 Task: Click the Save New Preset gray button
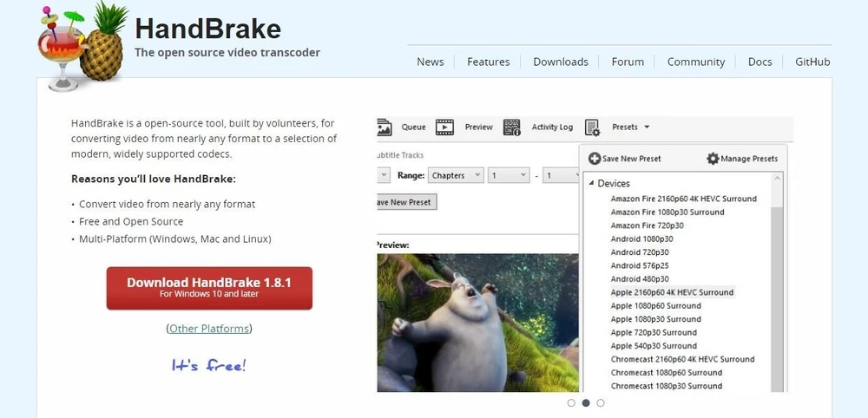pyautogui.click(x=406, y=202)
